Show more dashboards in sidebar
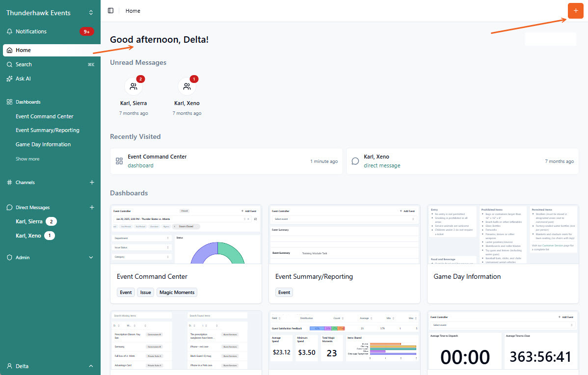Viewport: 588px width, 375px height. click(x=27, y=159)
